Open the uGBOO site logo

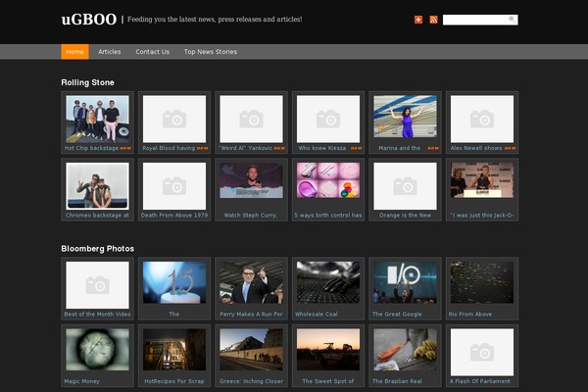pyautogui.click(x=89, y=20)
